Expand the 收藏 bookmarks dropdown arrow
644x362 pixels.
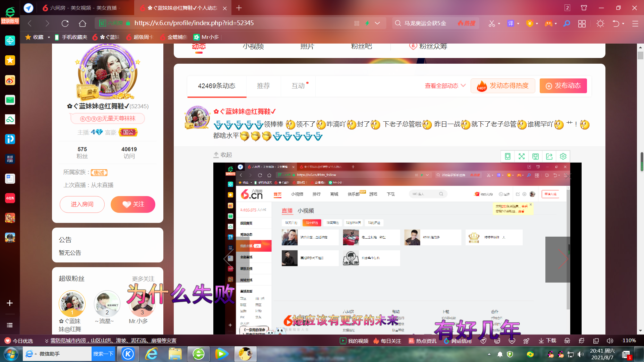point(49,37)
